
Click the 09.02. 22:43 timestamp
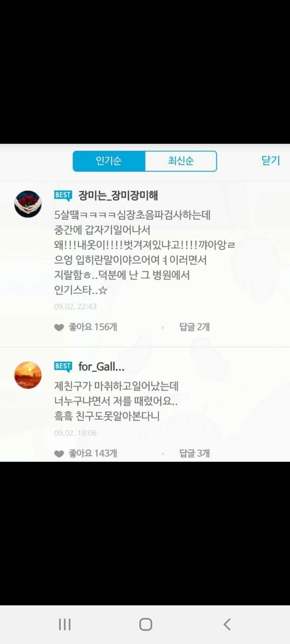pos(75,306)
